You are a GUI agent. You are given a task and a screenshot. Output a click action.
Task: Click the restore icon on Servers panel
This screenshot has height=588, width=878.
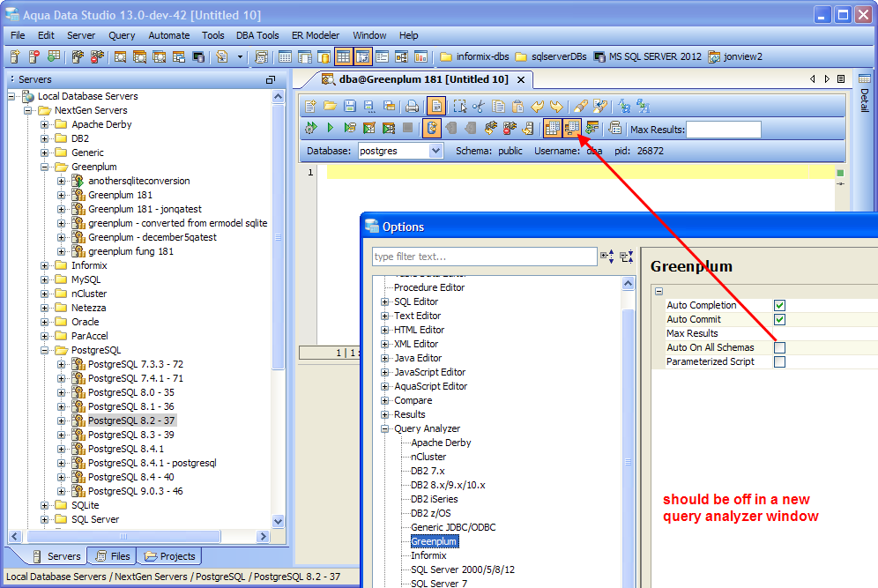pyautogui.click(x=271, y=80)
